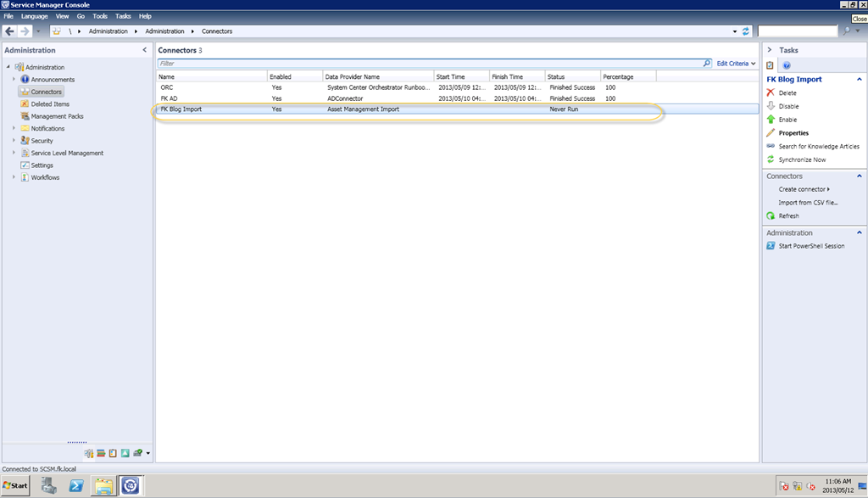The width and height of the screenshot is (868, 498).
Task: Click the Disable connector arrow icon
Action: (x=771, y=106)
